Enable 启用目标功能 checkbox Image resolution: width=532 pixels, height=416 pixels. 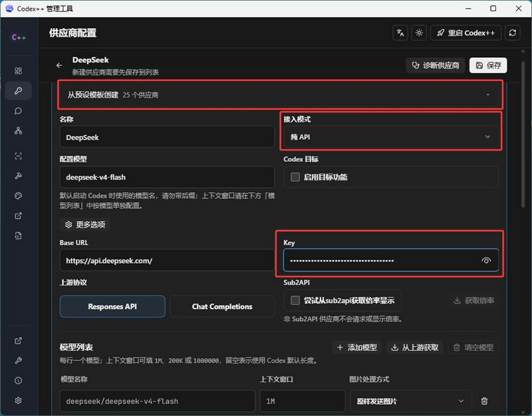click(295, 177)
